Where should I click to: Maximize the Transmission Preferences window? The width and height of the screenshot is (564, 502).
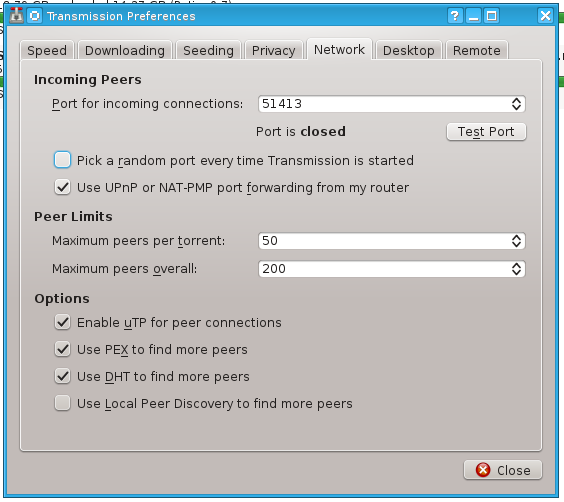coord(491,16)
